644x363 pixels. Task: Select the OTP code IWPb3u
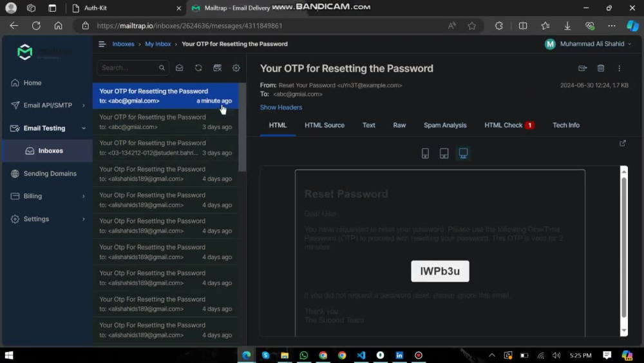point(440,271)
